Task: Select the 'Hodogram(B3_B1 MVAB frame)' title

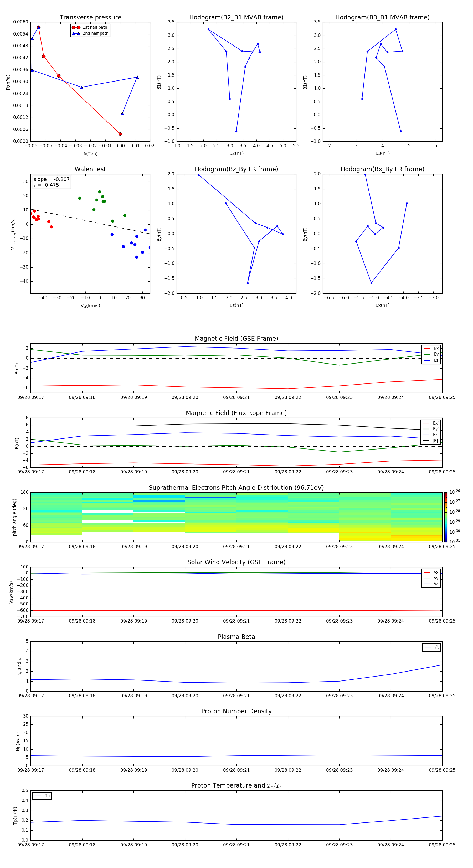Action: tap(382, 18)
